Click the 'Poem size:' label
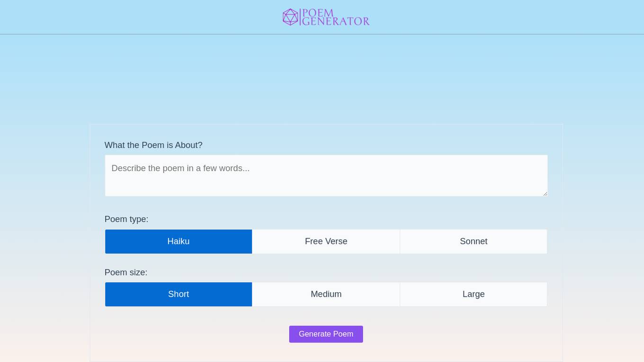 pos(126,272)
